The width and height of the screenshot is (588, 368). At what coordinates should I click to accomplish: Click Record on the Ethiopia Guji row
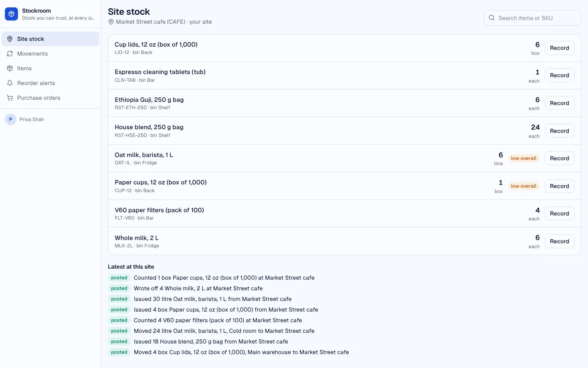click(559, 103)
